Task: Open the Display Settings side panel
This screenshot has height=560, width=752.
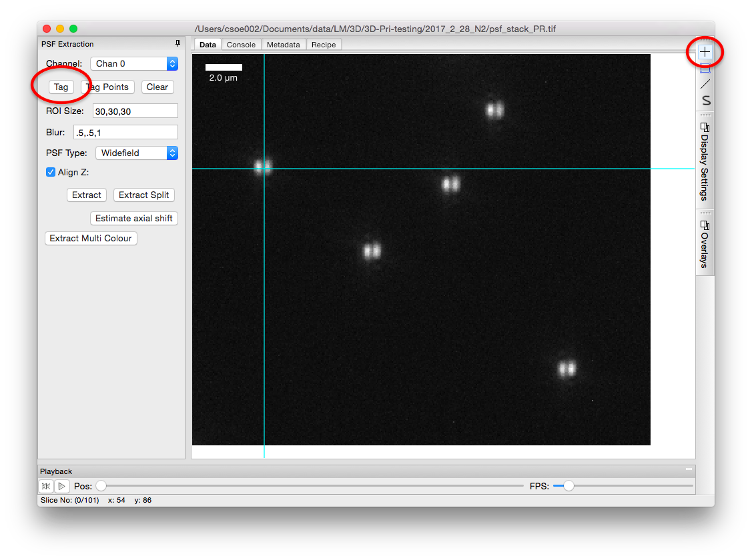Action: (705, 161)
